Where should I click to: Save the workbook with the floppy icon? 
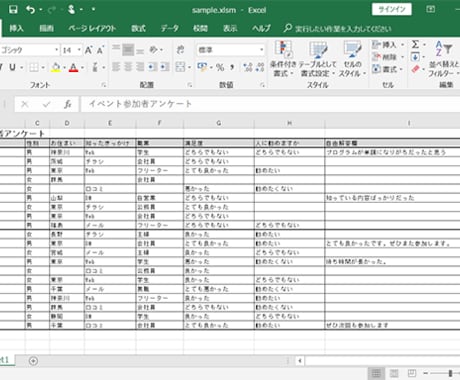coord(13,10)
